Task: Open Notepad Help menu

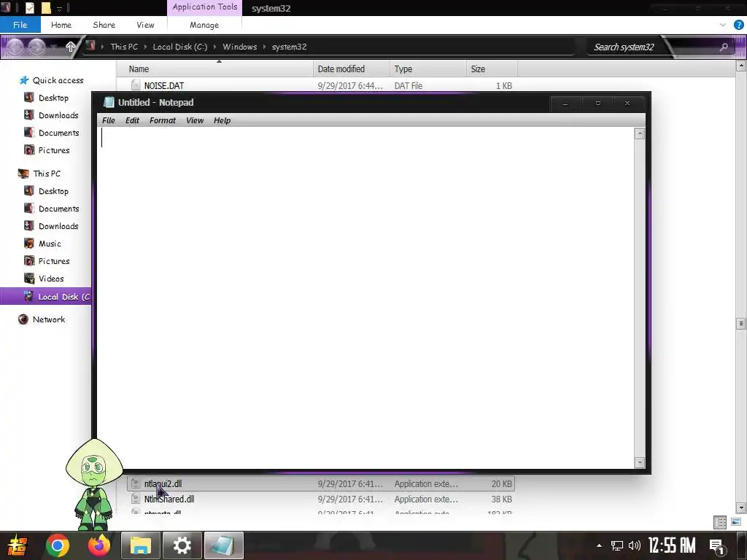Action: tap(222, 120)
